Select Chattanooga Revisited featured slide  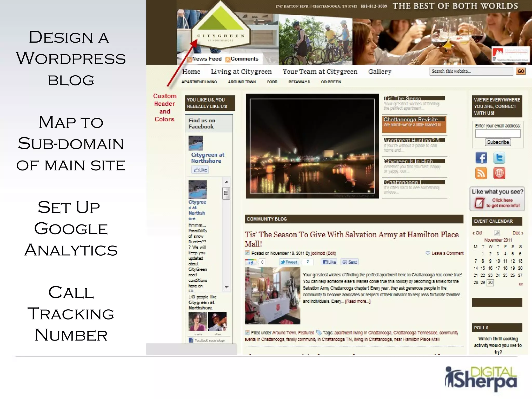414,124
